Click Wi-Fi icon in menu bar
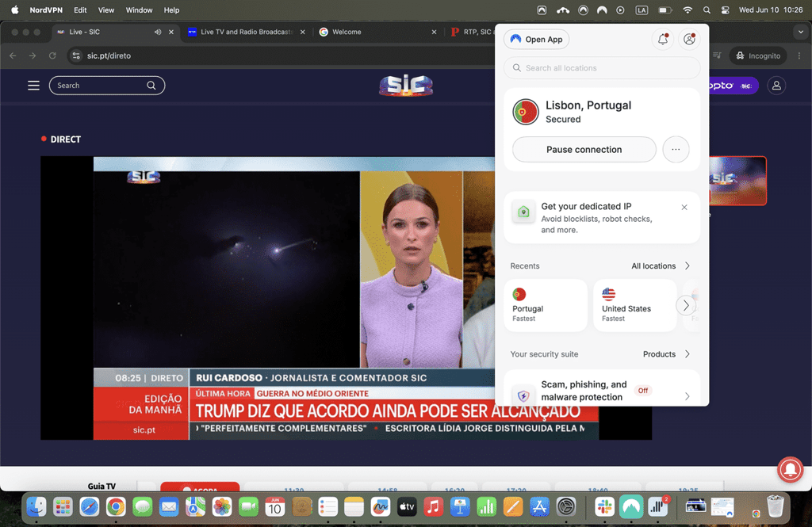812x527 pixels. pyautogui.click(x=688, y=10)
